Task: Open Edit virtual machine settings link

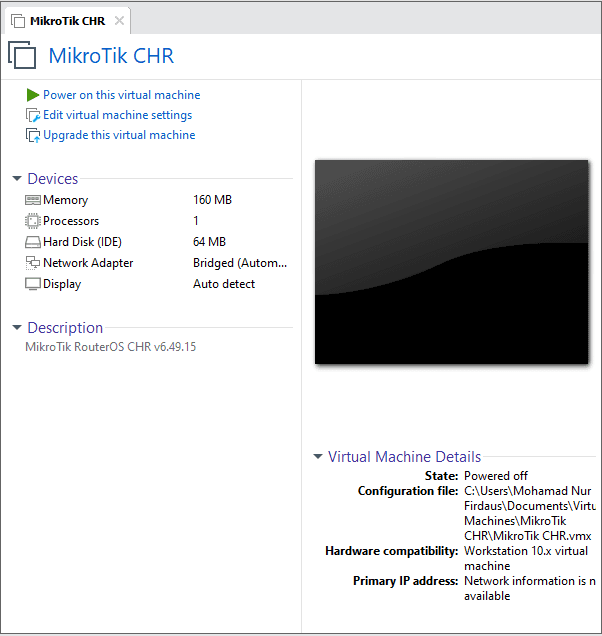Action: coord(117,115)
